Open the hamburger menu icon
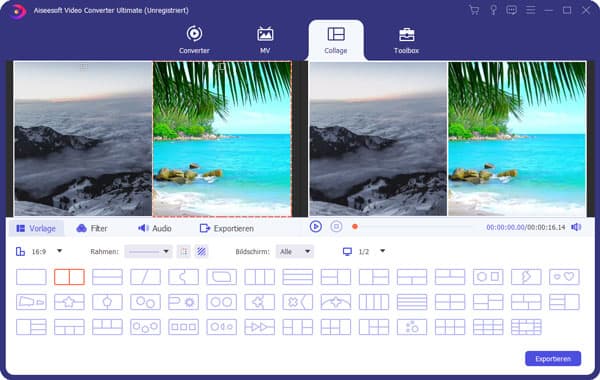This screenshot has height=380, width=600. pyautogui.click(x=530, y=10)
